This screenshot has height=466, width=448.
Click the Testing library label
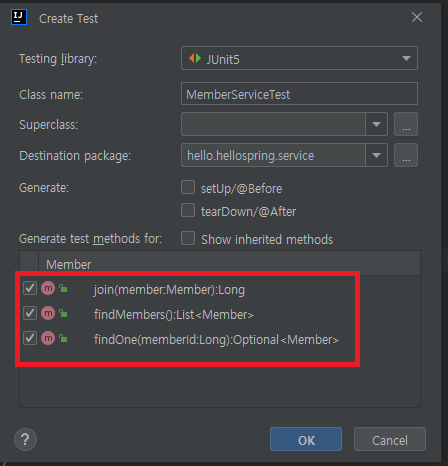[58, 59]
